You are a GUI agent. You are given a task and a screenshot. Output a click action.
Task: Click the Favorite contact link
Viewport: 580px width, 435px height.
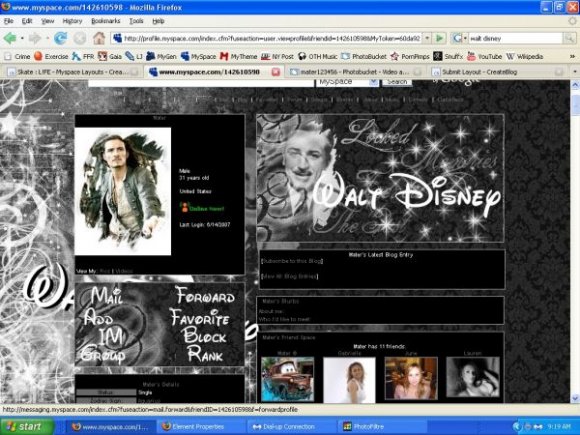click(199, 317)
